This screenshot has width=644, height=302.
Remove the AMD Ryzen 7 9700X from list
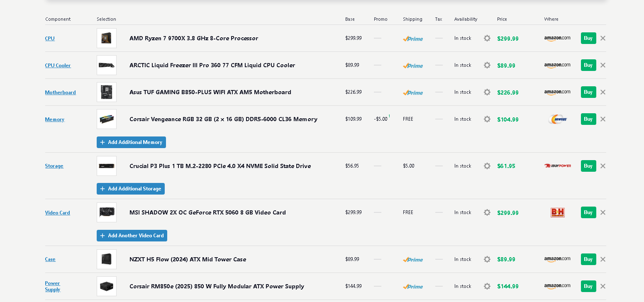pyautogui.click(x=603, y=38)
